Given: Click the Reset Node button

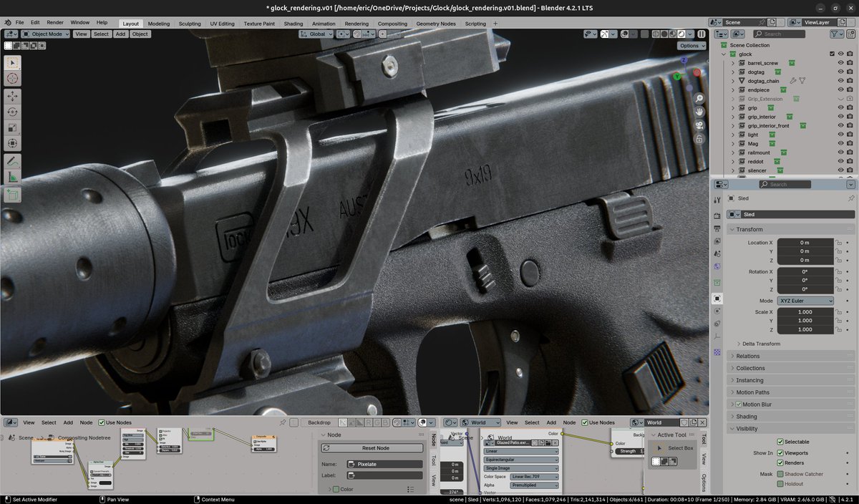Looking at the screenshot, I should [x=372, y=448].
